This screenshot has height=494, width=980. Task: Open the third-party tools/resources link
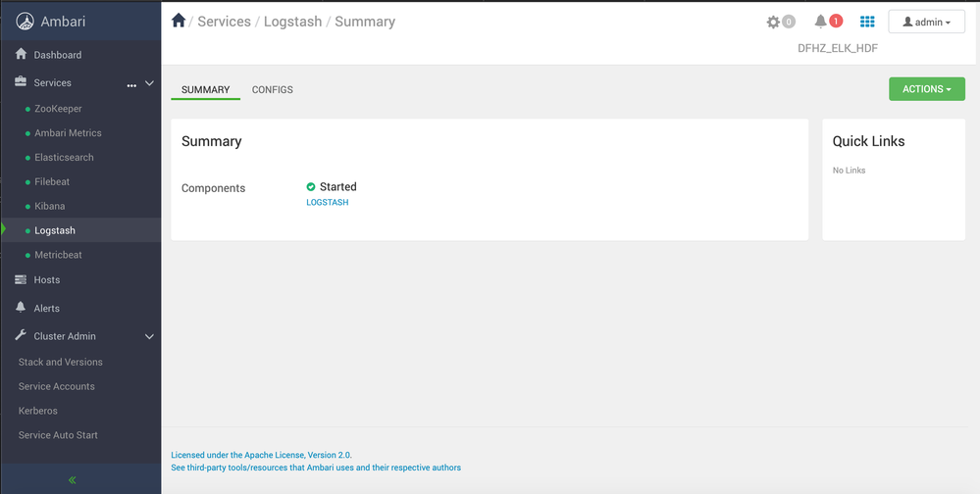[x=316, y=468]
